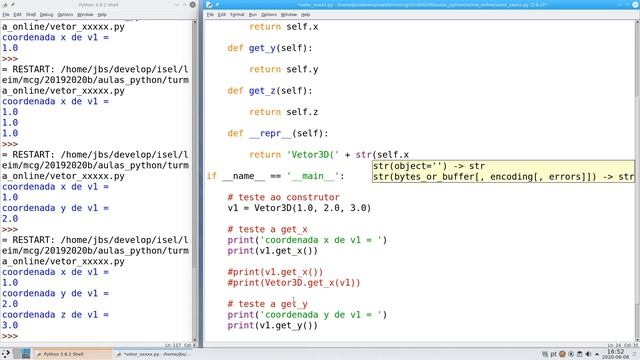Open Help menu in vetor editor window
Viewport: 640px width, 360px height.
coord(305,14)
